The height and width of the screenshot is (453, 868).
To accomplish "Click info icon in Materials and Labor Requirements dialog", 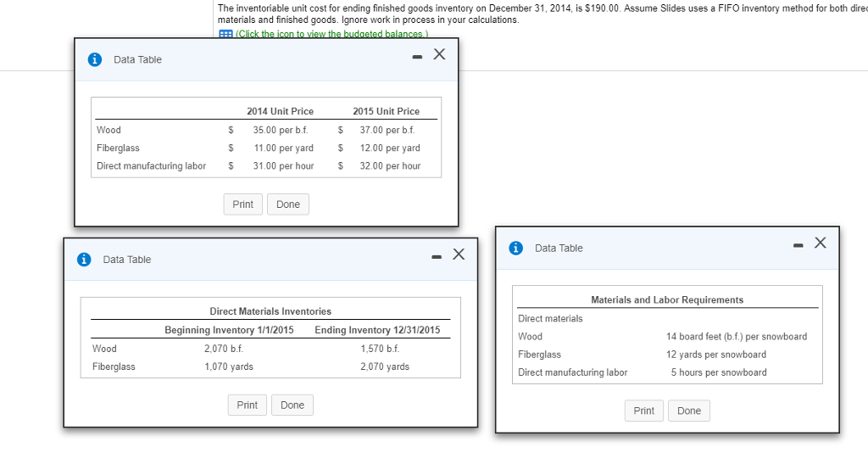I will pyautogui.click(x=515, y=248).
